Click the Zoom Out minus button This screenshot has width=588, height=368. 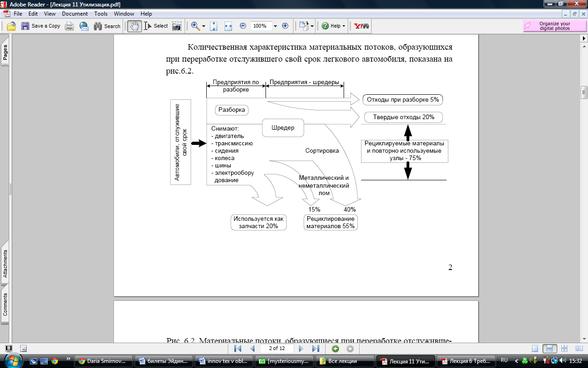(243, 26)
